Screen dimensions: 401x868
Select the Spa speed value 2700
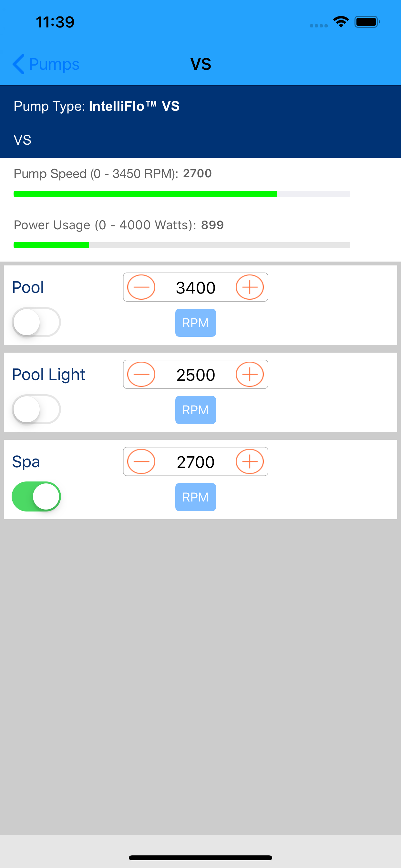[195, 462]
